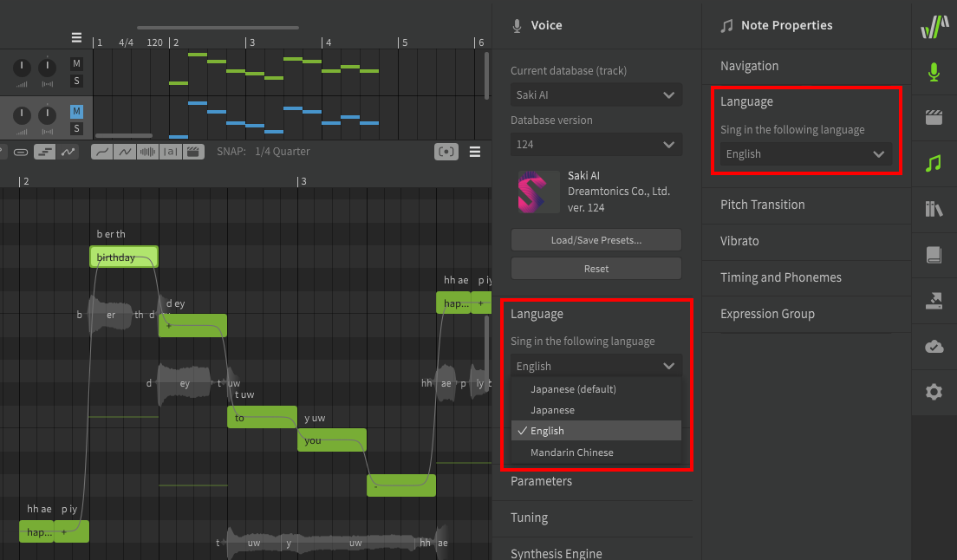Click the Saki AI voice thumbnail

pos(538,192)
